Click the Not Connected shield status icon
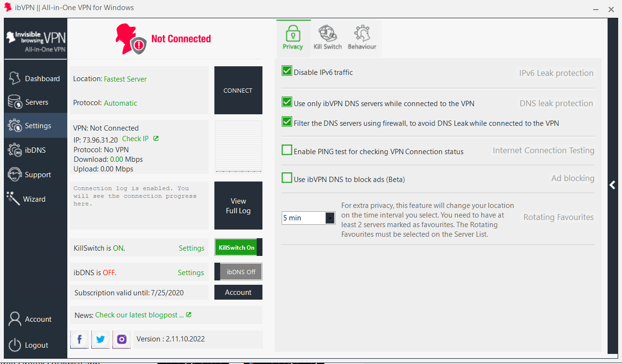 coord(139,45)
